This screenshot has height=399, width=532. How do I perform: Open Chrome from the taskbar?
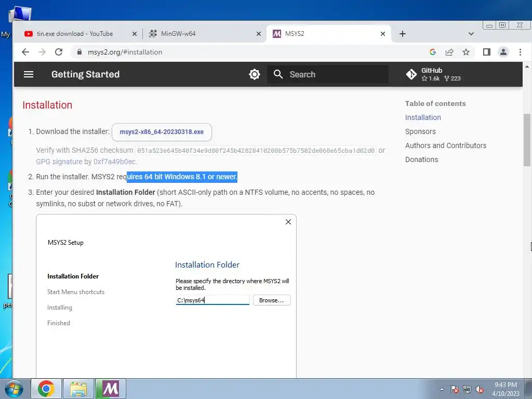(46, 389)
